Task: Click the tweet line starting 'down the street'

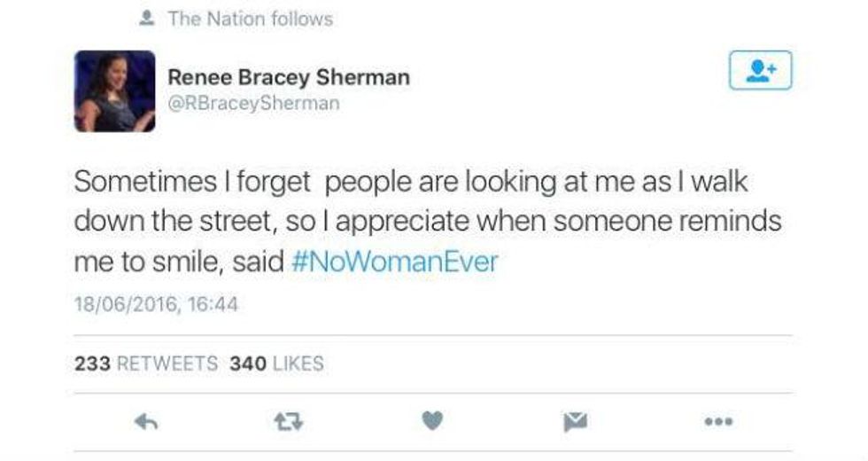Action: coord(428,223)
